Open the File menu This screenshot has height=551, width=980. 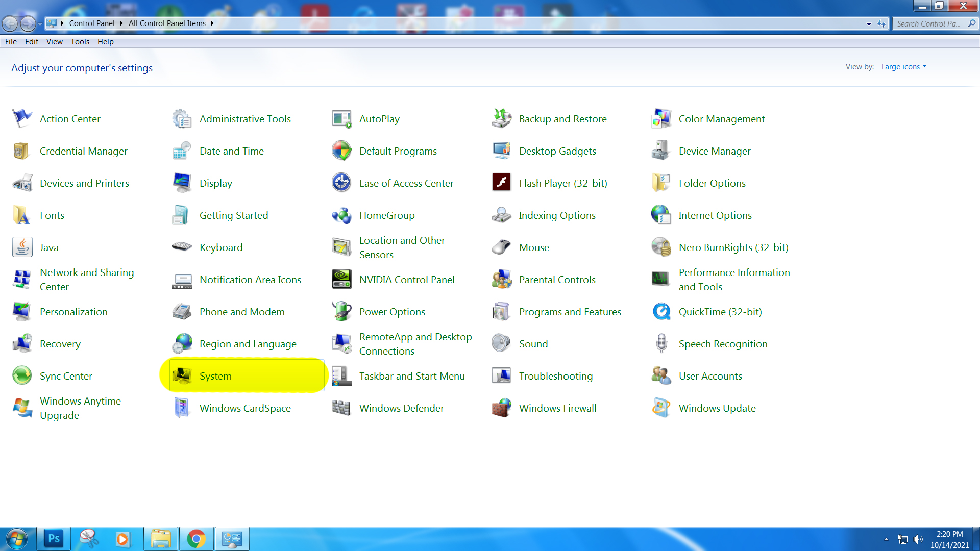pos(11,42)
